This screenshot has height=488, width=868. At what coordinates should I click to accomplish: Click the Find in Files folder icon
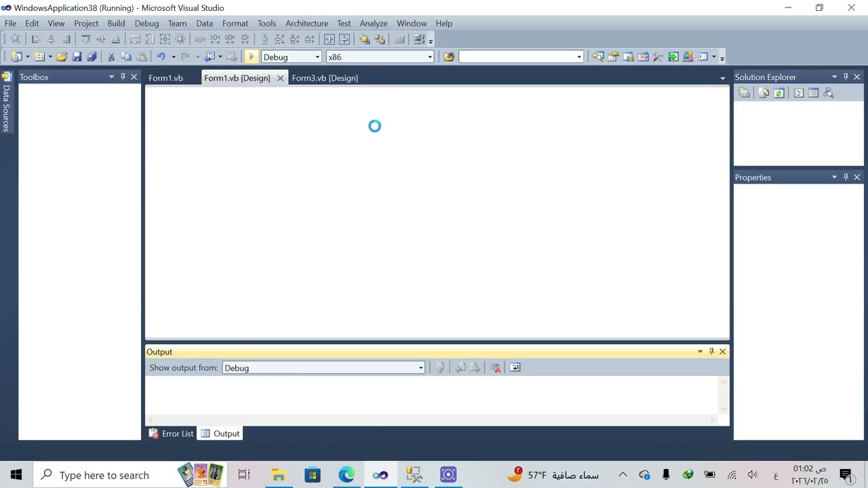coord(449,57)
